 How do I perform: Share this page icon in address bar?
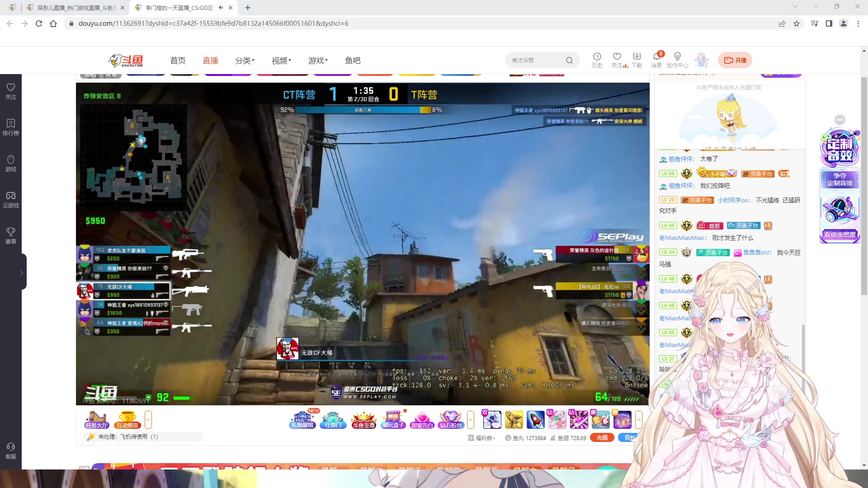(782, 23)
